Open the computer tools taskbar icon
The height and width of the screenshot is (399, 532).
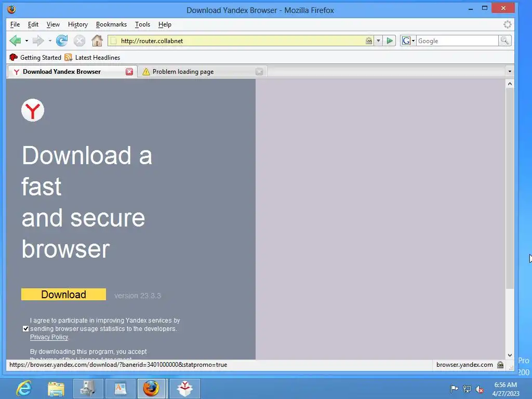pyautogui.click(x=87, y=389)
